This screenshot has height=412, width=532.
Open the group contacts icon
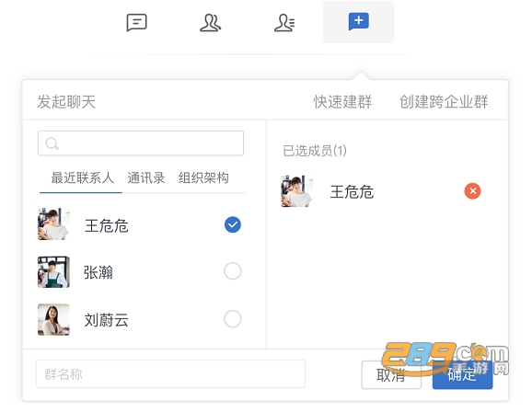(211, 23)
